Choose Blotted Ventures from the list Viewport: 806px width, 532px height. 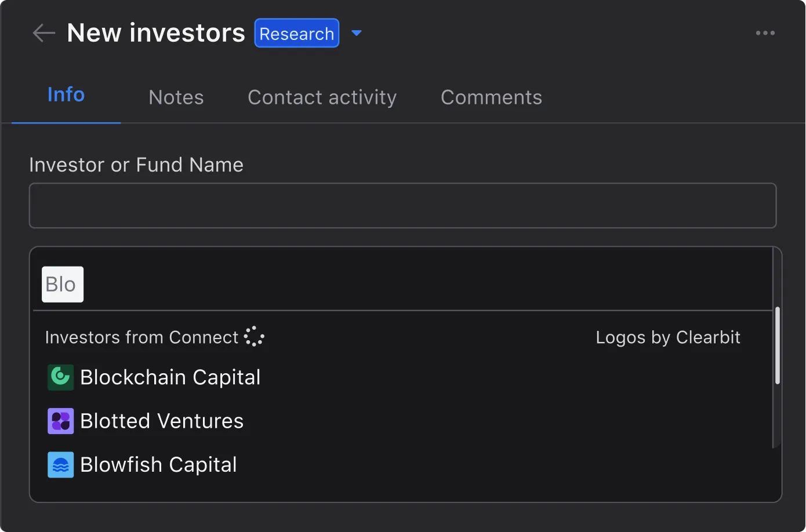pyautogui.click(x=162, y=421)
